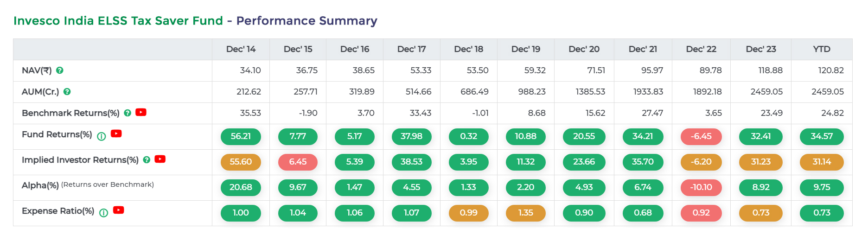Select the Dec' 14 column header
The image size is (868, 235).
pos(241,49)
